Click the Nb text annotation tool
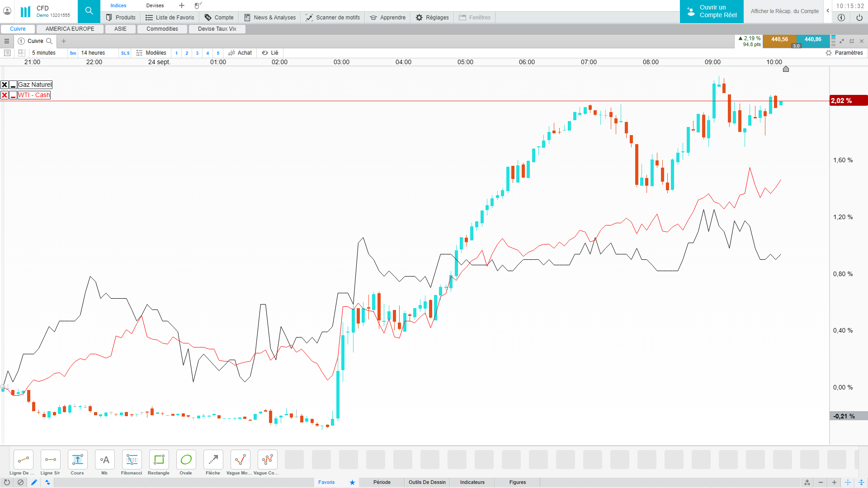Screen dimensions: 868x488 (x=104, y=460)
